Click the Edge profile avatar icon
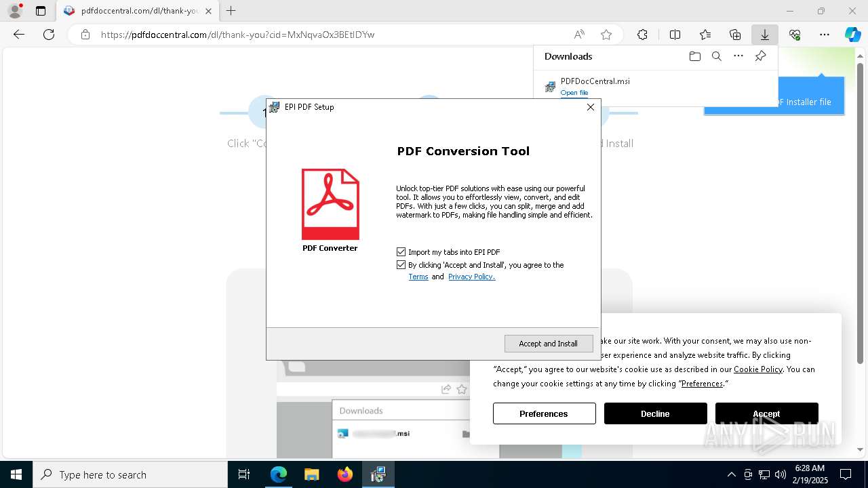 coord(14,11)
